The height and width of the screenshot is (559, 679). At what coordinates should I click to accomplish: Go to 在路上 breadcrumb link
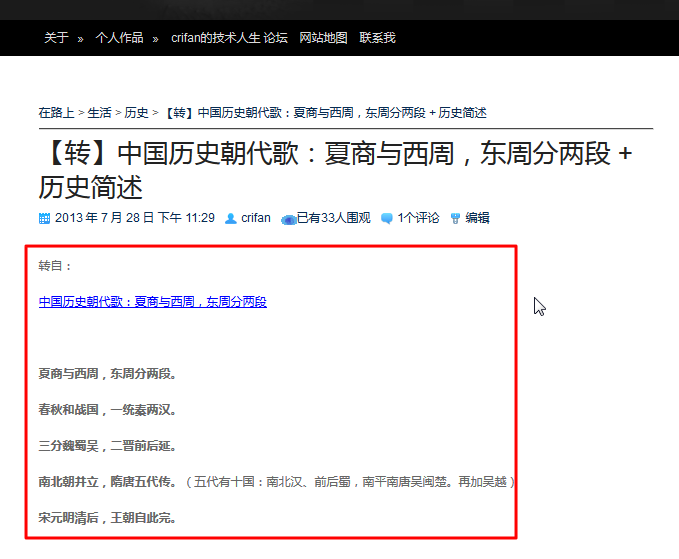[x=56, y=113]
